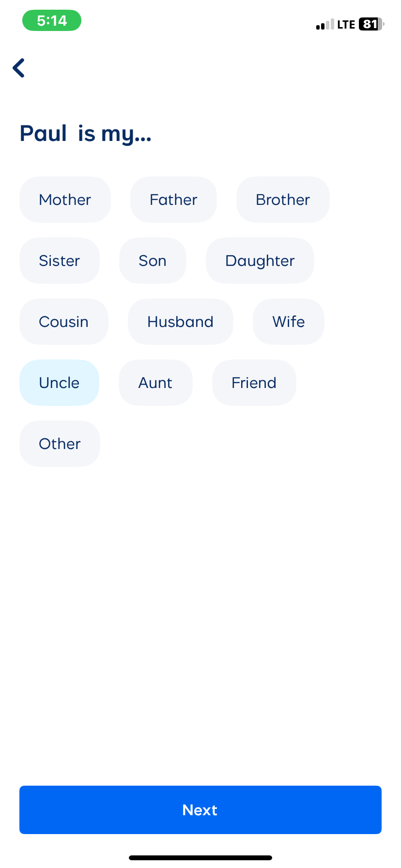
Task: Choose Friend as the relationship
Action: tap(254, 383)
